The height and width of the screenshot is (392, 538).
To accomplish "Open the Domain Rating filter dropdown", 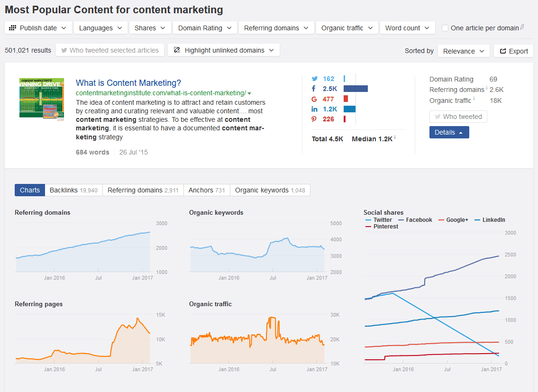I will point(205,28).
